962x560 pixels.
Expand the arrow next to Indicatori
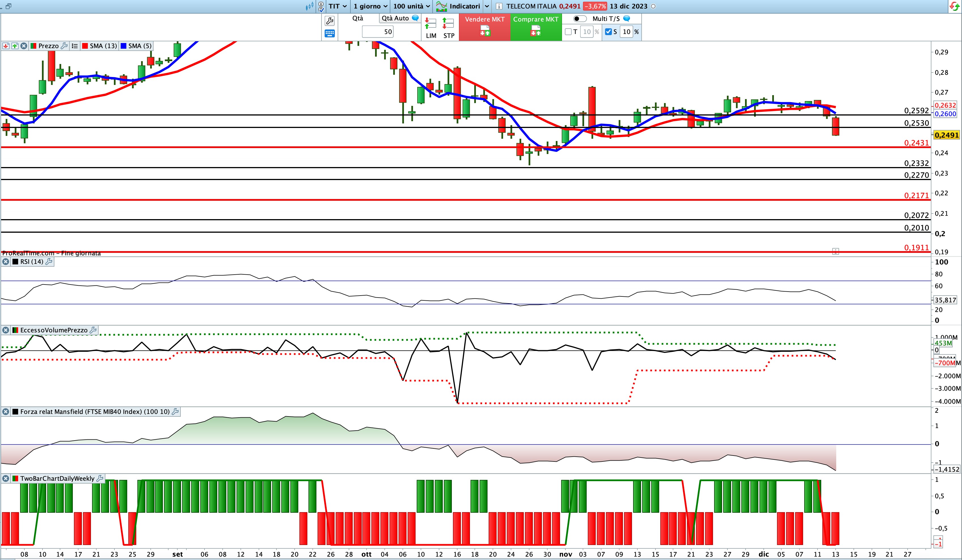(487, 6)
